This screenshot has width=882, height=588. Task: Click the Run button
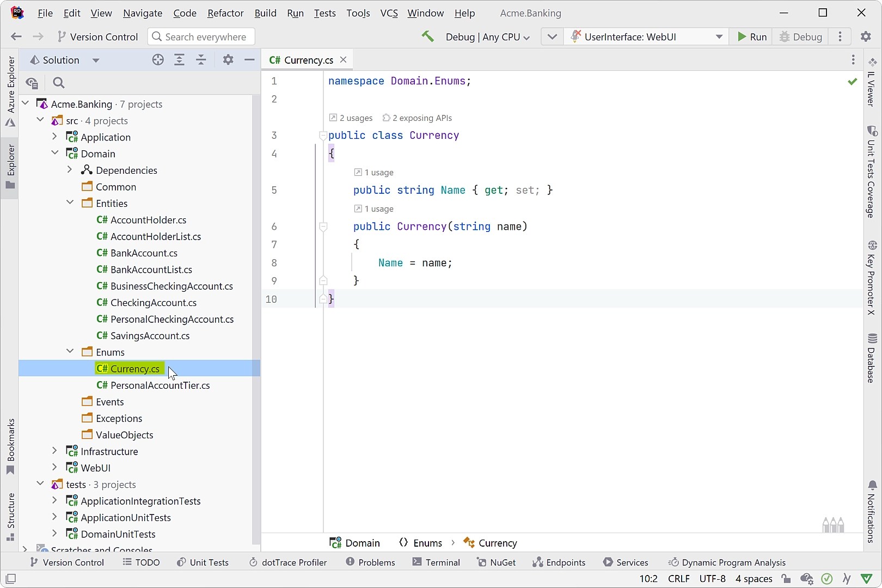[751, 36]
